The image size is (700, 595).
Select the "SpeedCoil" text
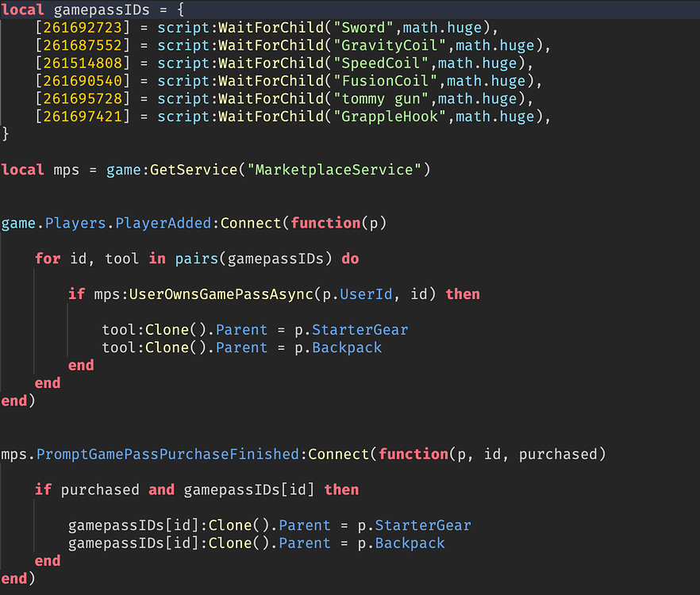pos(382,63)
